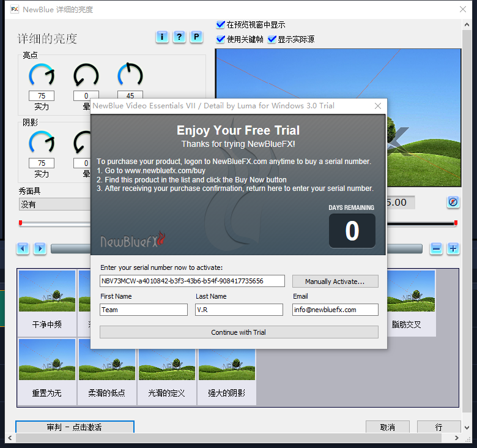Toggle '使用关键帧' checkbox

tap(220, 39)
